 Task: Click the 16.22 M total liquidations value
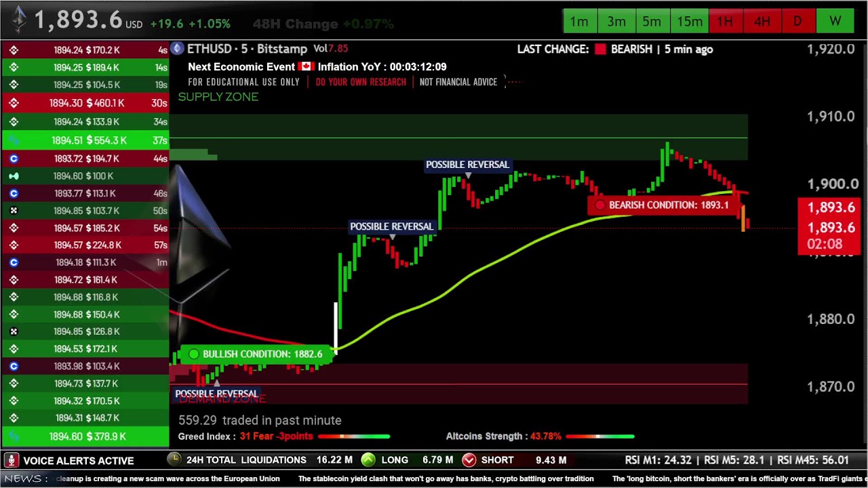click(334, 460)
